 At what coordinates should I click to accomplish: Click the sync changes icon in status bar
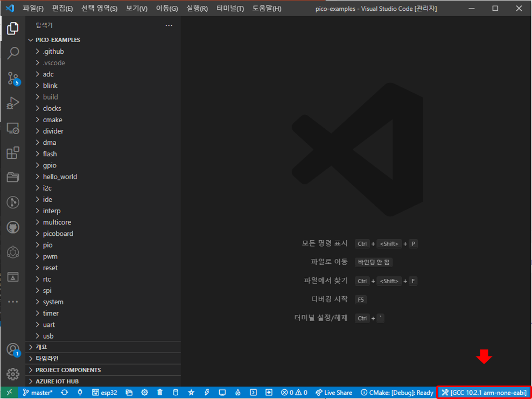(64, 393)
